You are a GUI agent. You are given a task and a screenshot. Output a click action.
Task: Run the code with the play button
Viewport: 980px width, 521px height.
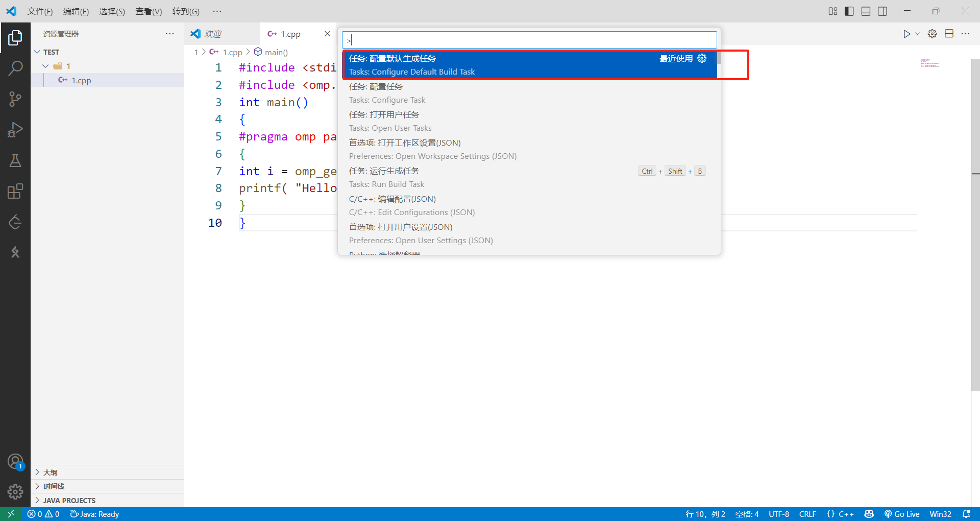click(907, 34)
